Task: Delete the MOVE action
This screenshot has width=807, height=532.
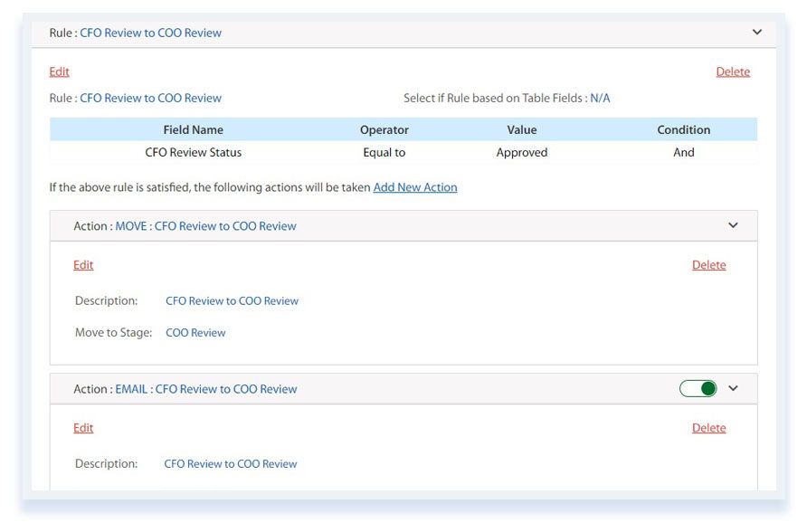Action: (708, 265)
